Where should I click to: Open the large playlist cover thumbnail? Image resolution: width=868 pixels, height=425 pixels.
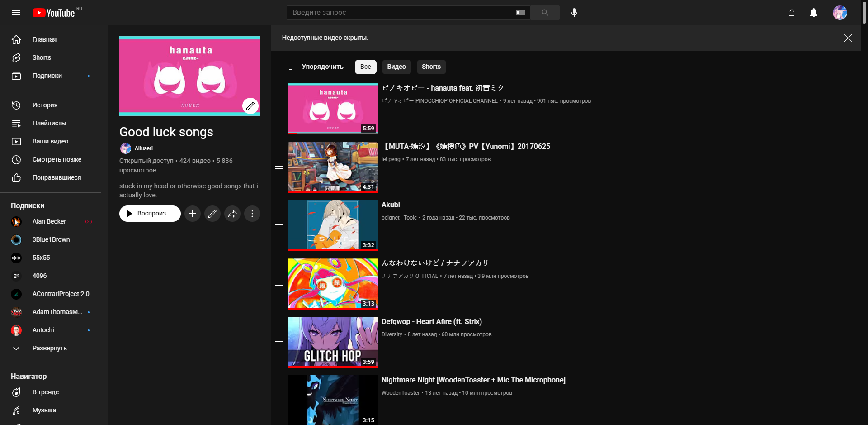190,76
